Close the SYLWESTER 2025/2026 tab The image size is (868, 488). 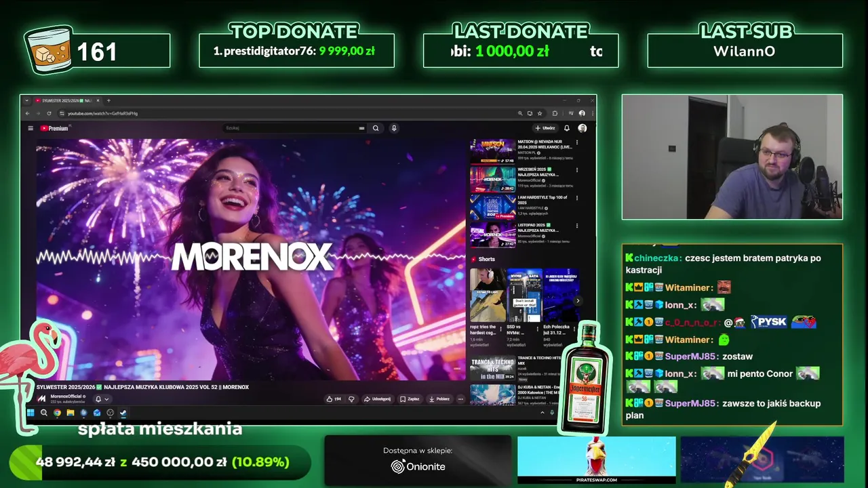point(98,100)
